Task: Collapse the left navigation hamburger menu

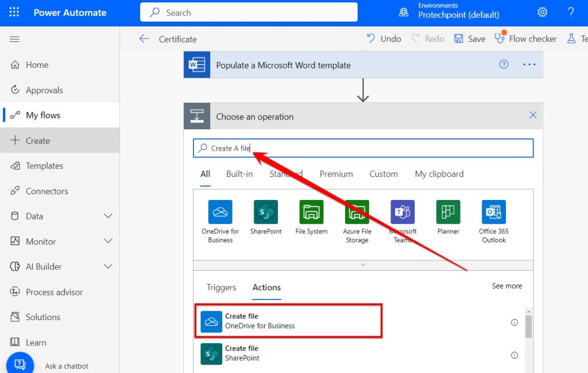Action: click(14, 39)
